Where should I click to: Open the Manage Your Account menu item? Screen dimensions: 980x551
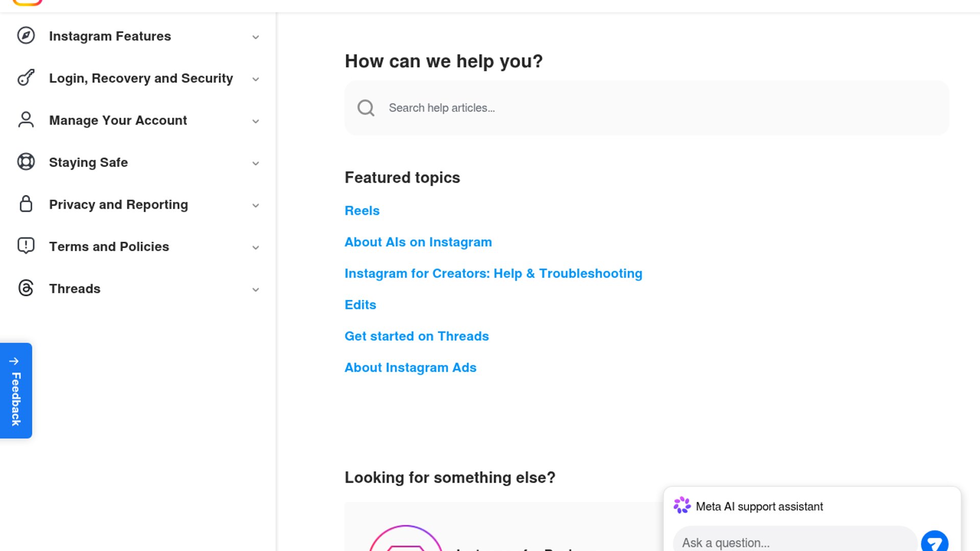pos(118,120)
